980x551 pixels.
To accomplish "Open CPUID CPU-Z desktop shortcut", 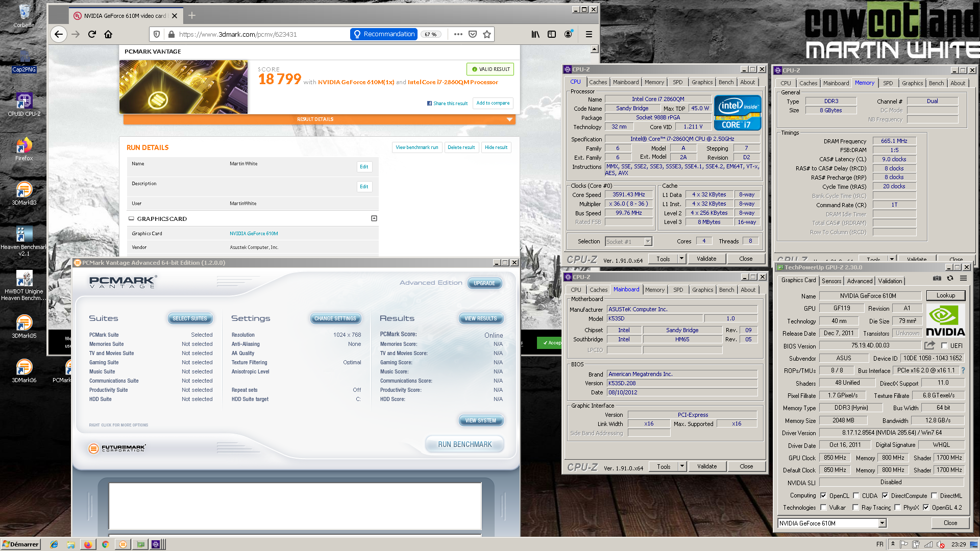I will [24, 104].
